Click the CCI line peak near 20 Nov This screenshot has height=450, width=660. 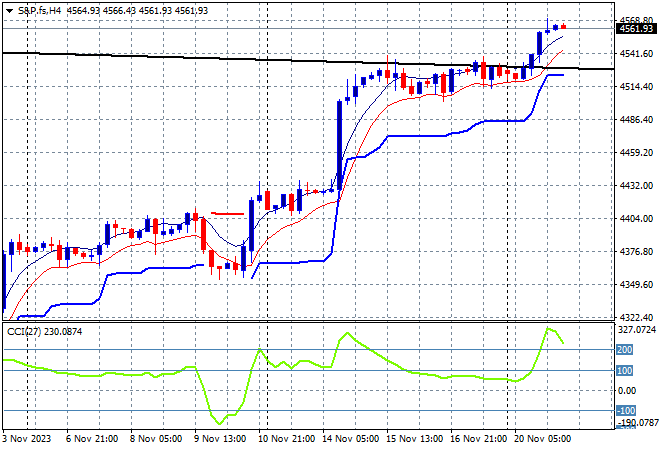548,328
